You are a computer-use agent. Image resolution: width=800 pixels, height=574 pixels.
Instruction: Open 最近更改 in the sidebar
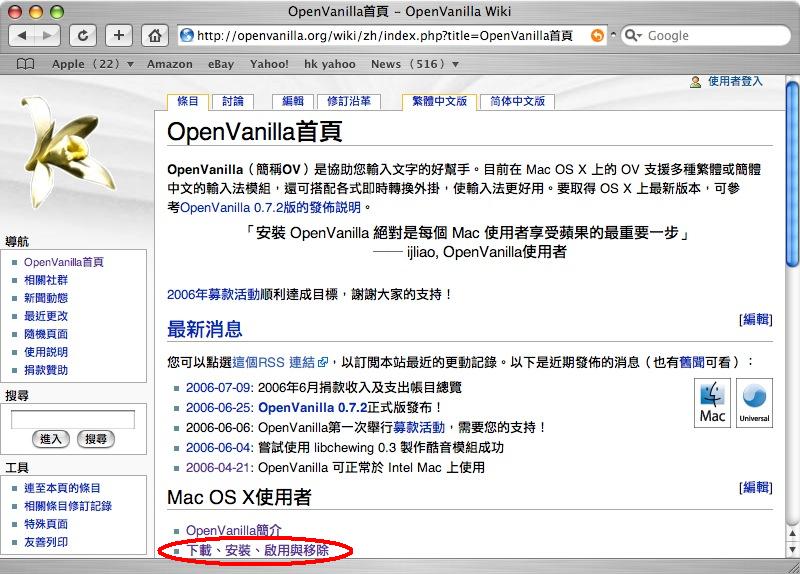click(46, 316)
